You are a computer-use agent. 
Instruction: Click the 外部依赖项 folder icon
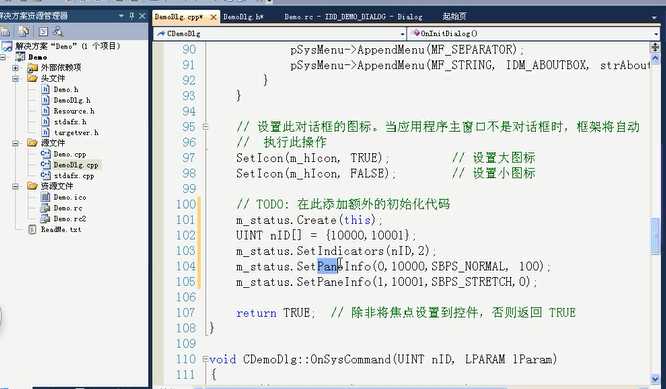[x=32, y=68]
